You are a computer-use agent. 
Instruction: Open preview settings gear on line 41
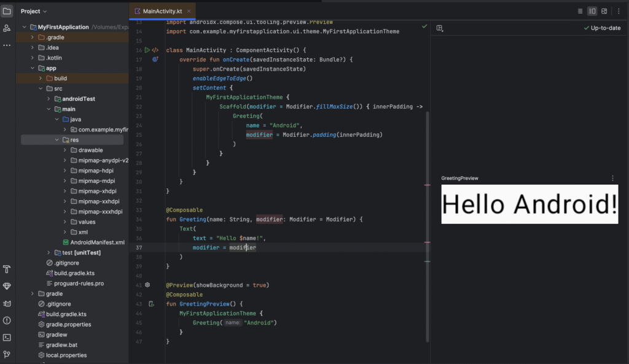[x=147, y=285]
